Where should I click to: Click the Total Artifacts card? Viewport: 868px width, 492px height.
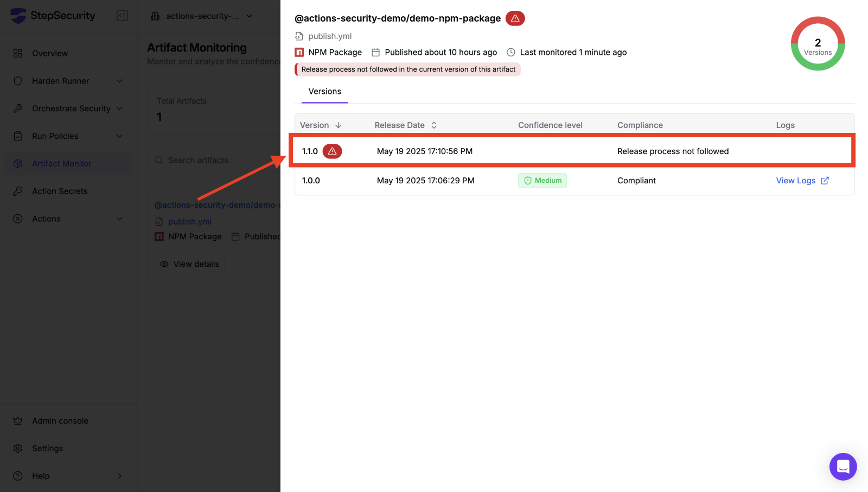pyautogui.click(x=214, y=110)
